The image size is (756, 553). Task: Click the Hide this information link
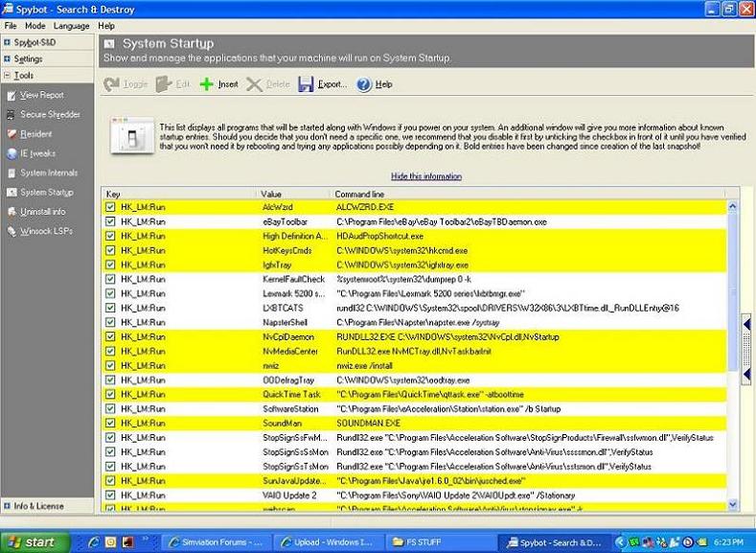(x=425, y=176)
